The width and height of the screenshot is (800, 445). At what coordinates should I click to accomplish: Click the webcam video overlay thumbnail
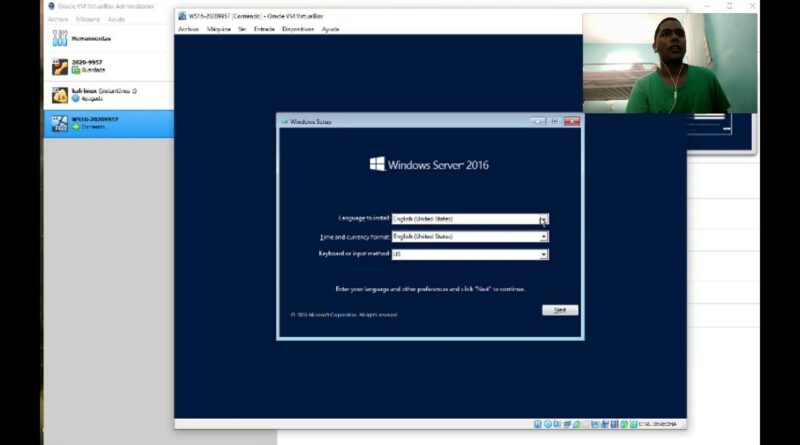click(670, 63)
